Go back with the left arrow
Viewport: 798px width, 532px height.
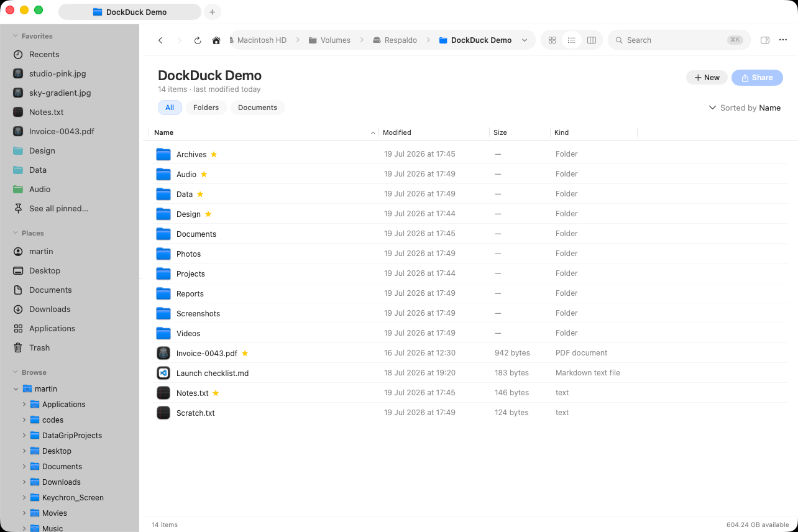(x=160, y=40)
